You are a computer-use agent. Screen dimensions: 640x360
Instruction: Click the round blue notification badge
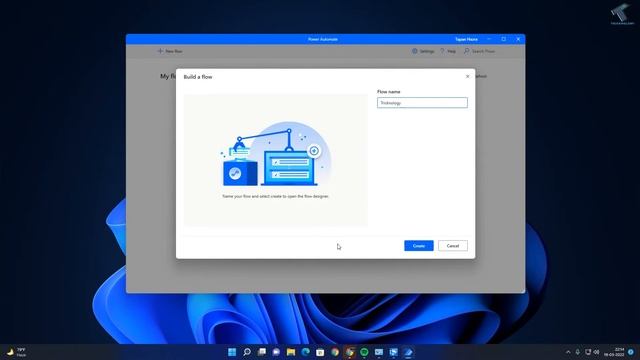pos(631,352)
